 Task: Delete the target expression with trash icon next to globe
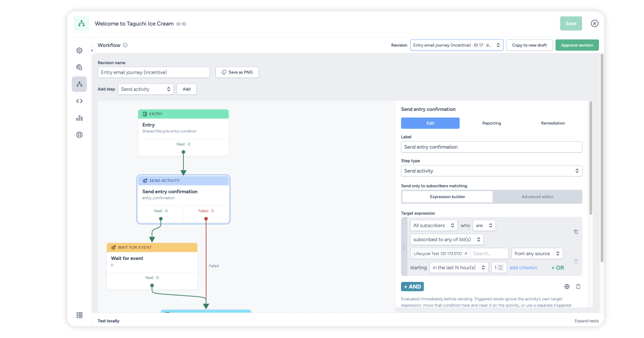point(578,287)
